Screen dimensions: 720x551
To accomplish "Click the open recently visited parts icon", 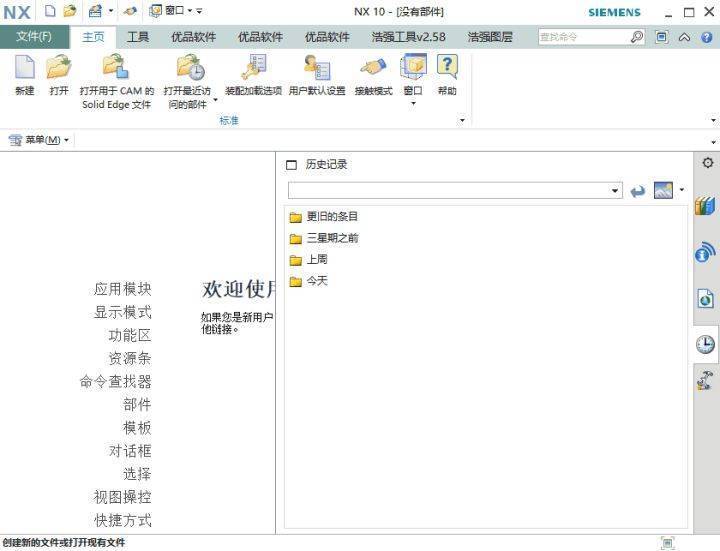I will pos(191,67).
